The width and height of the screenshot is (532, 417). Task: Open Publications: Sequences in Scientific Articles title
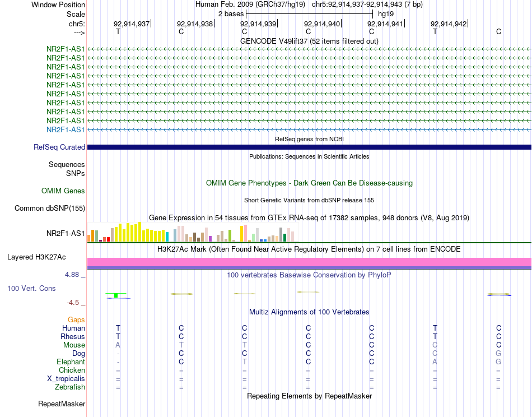pos(309,156)
